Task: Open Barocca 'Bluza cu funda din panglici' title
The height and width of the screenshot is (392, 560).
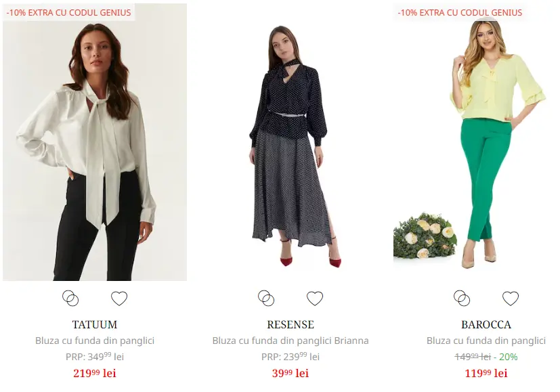Action: [x=486, y=341]
